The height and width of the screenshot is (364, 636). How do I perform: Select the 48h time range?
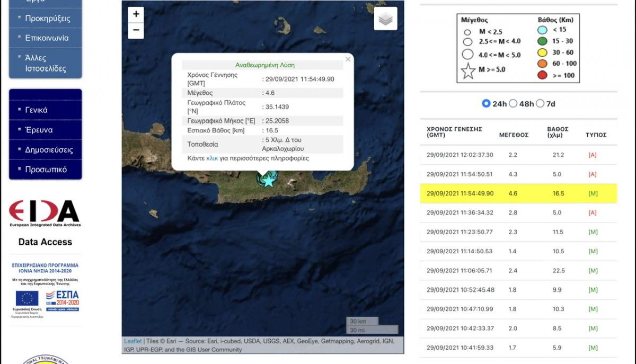pyautogui.click(x=513, y=104)
